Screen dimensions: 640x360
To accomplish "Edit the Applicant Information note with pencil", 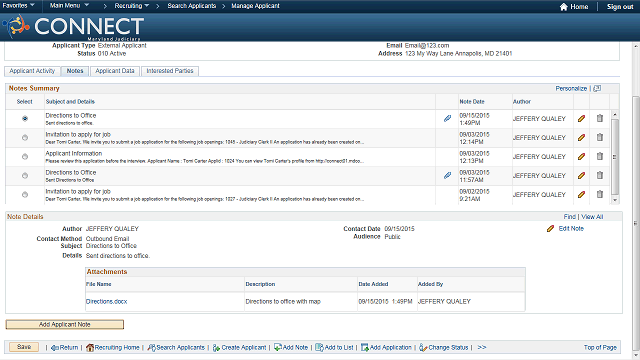I will pos(581,156).
